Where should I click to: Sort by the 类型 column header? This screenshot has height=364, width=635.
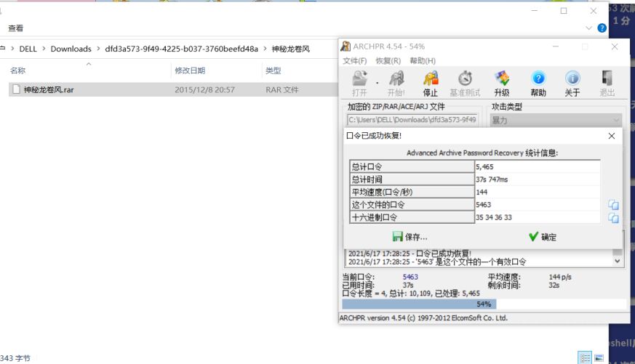click(273, 70)
